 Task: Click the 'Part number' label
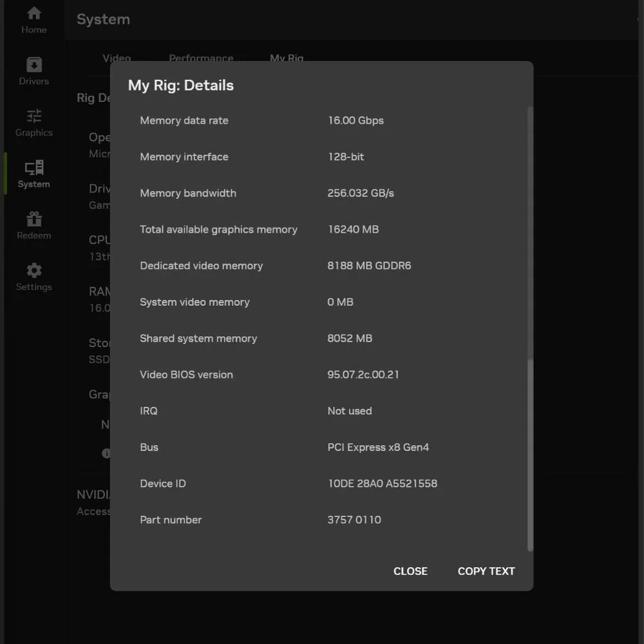pyautogui.click(x=171, y=520)
